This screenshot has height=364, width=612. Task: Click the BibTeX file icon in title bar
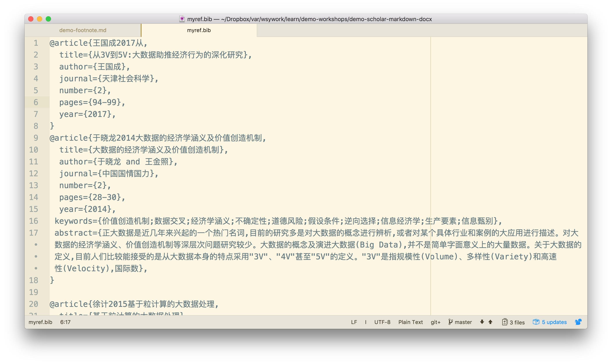(x=182, y=19)
